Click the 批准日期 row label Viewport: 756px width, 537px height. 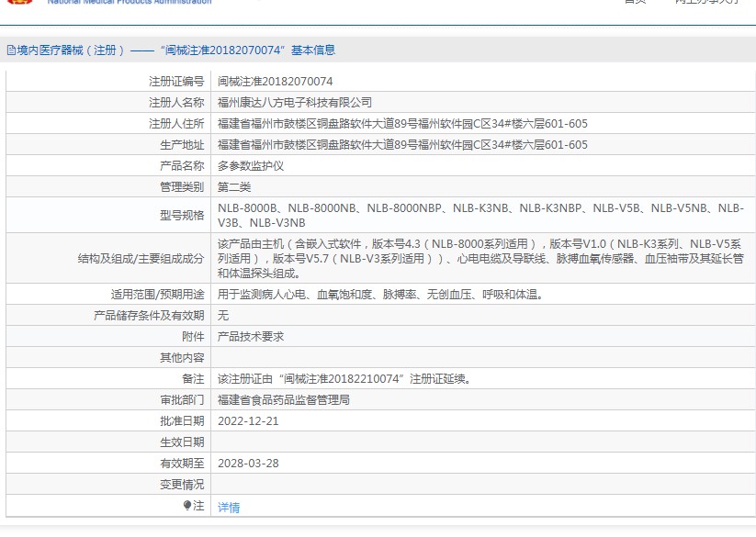tap(182, 421)
